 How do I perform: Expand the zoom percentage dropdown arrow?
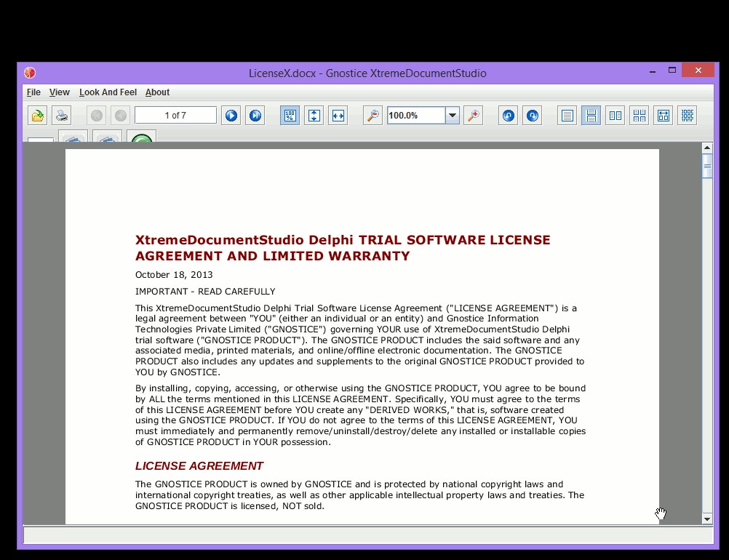pos(452,116)
